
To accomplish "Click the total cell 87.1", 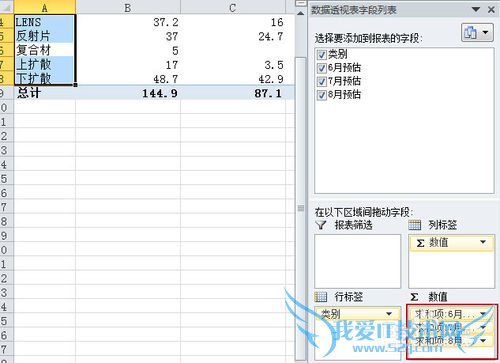I will pos(233,93).
